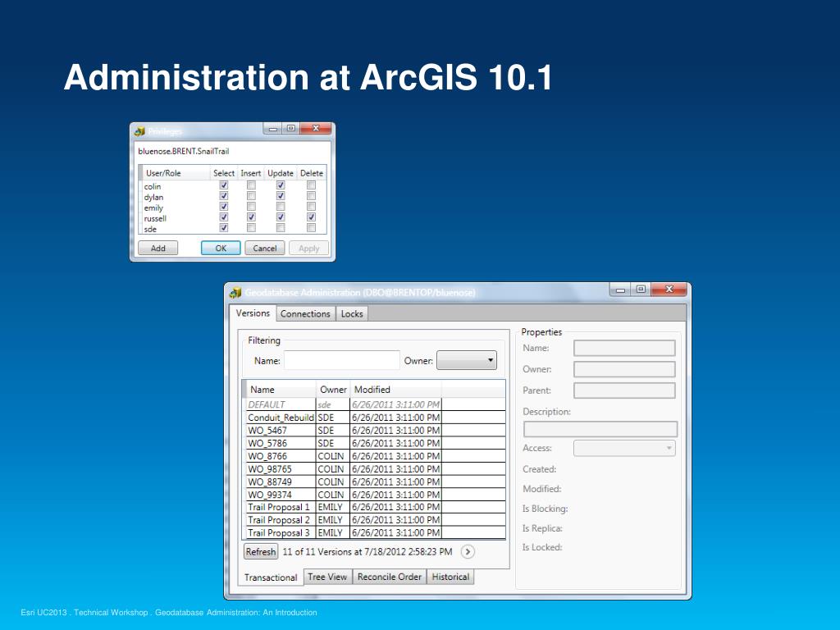Screen dimensions: 840x630
Task: Select version WO_99374
Action: [376, 495]
